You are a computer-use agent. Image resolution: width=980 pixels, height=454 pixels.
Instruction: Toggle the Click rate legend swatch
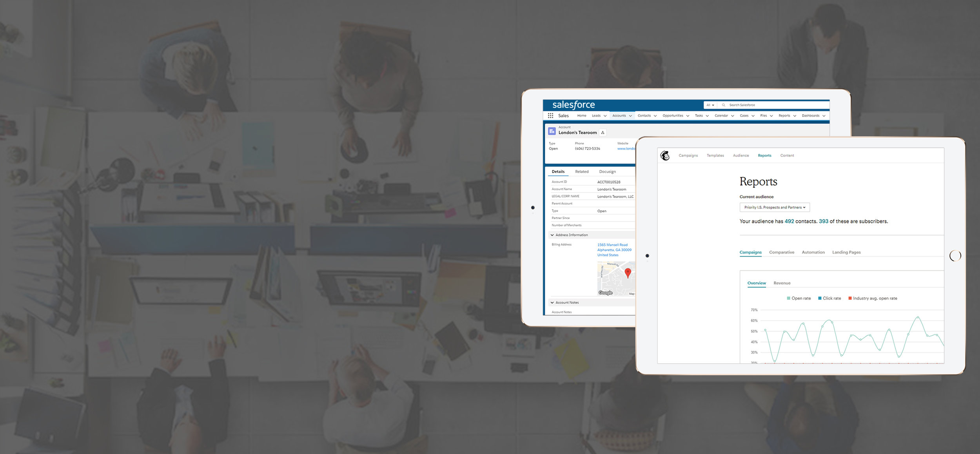point(820,299)
